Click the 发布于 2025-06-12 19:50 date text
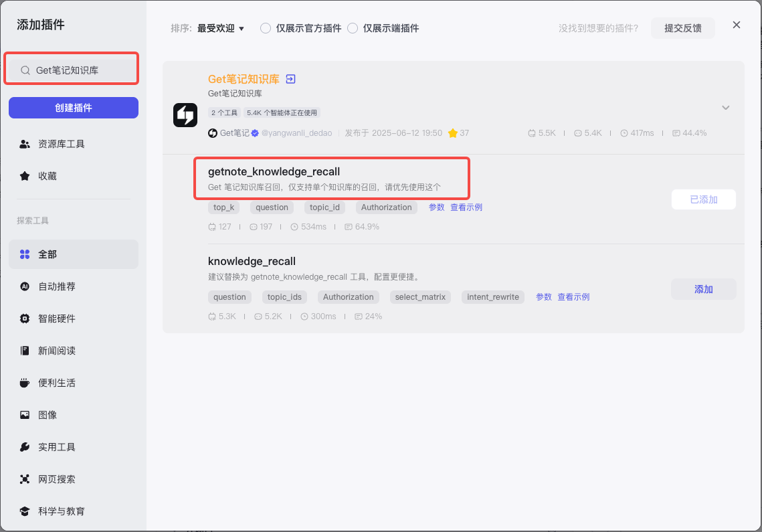 point(393,133)
